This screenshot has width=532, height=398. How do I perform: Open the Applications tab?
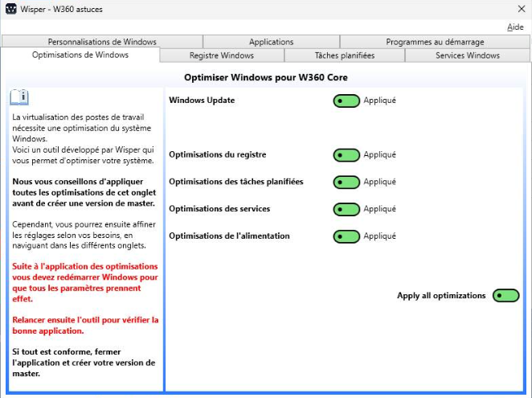[x=271, y=42]
